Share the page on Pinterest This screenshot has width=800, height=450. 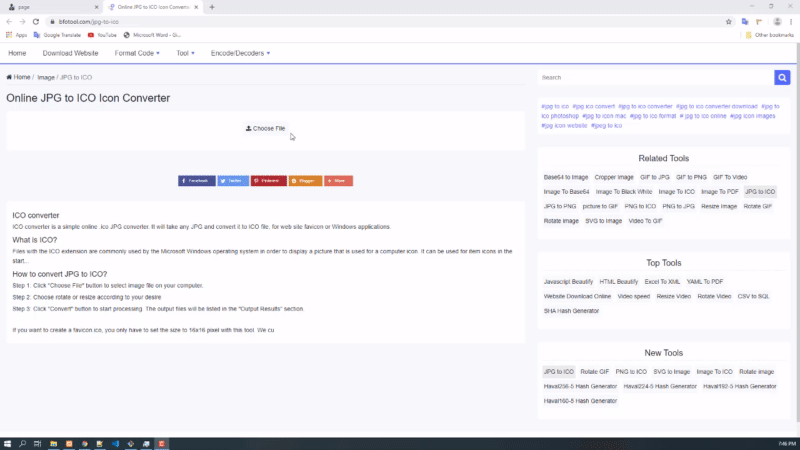click(268, 181)
